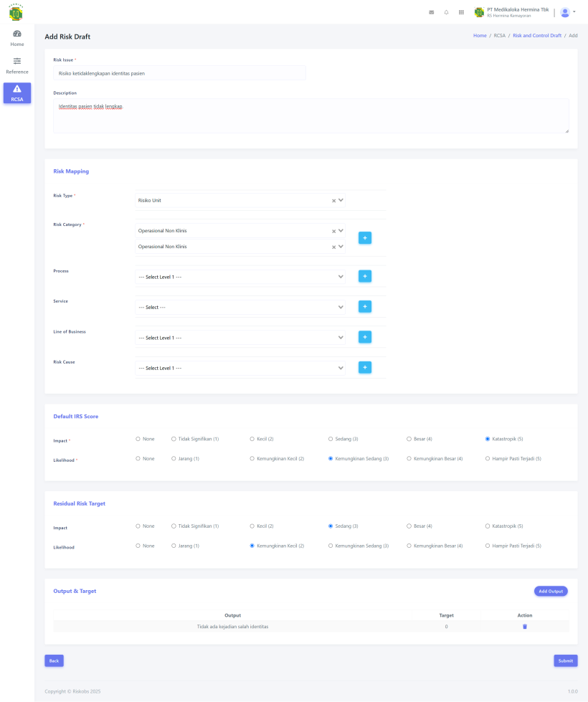Open the user avatar menu
This screenshot has height=702, width=588.
click(x=567, y=12)
